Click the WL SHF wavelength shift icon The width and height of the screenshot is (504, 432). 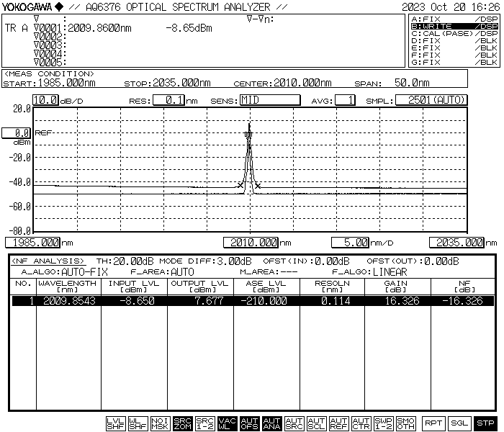(x=138, y=423)
